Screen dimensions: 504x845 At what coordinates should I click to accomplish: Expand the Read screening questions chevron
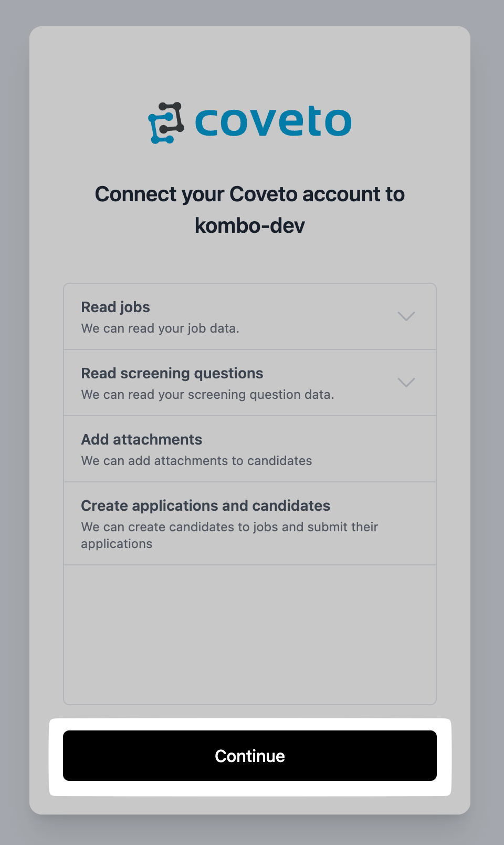(406, 383)
